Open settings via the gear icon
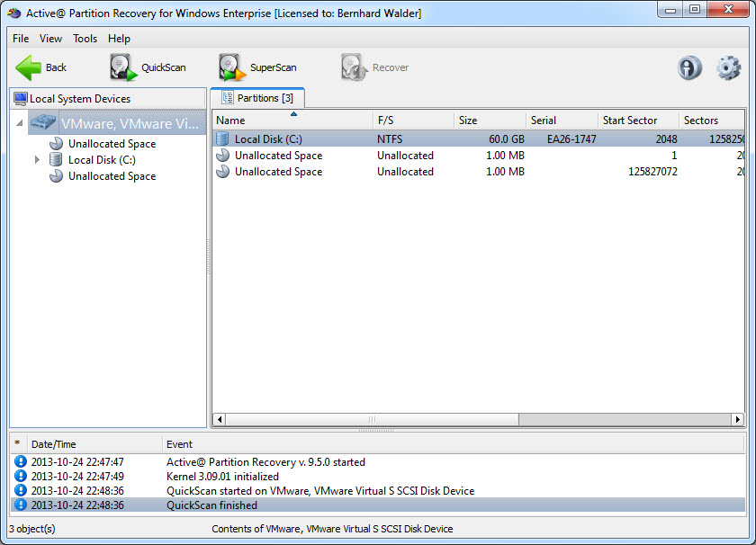Image resolution: width=756 pixels, height=545 pixels. pyautogui.click(x=728, y=67)
